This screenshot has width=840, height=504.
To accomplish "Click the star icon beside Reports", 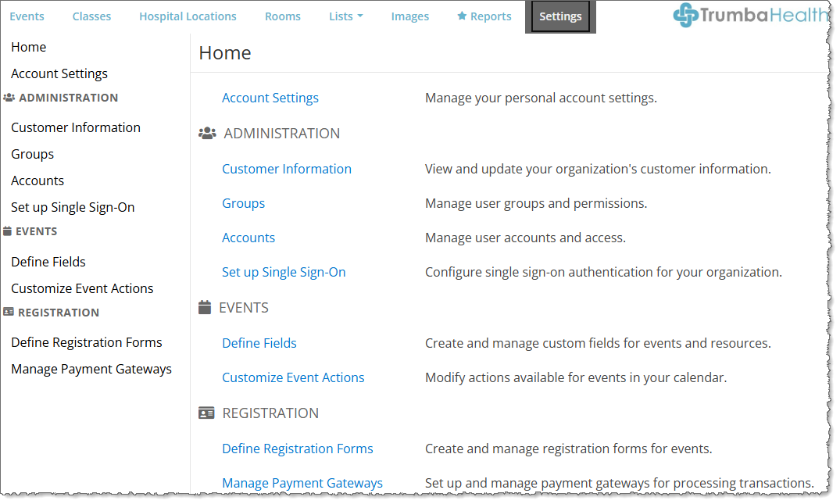I will (461, 16).
